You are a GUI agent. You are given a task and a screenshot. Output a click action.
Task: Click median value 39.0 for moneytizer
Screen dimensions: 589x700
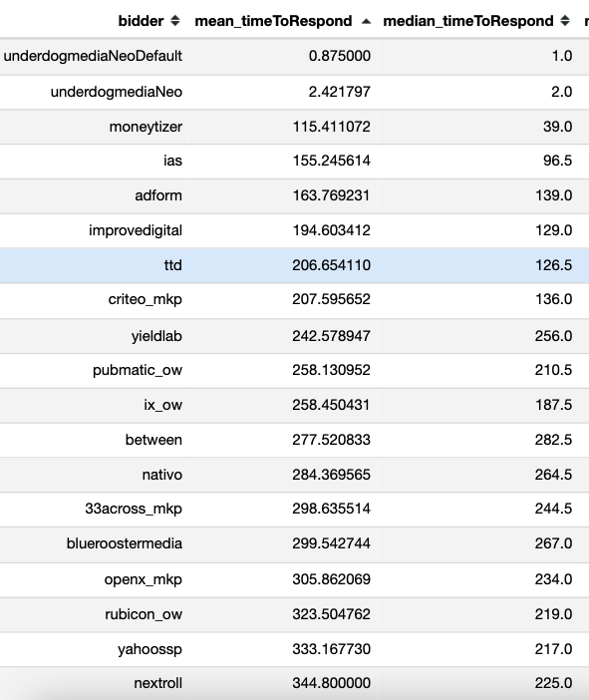(558, 127)
